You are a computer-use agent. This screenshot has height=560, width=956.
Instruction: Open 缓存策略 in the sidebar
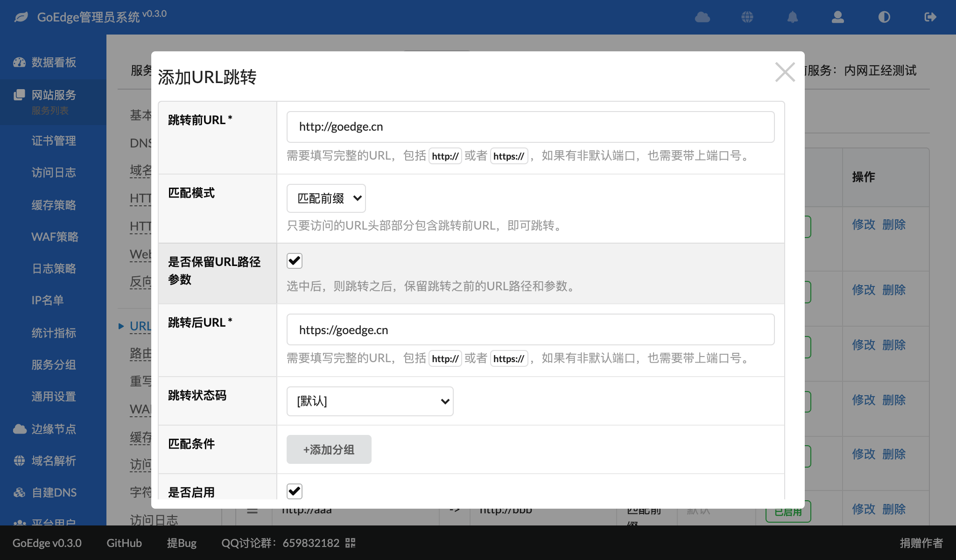[x=54, y=205]
